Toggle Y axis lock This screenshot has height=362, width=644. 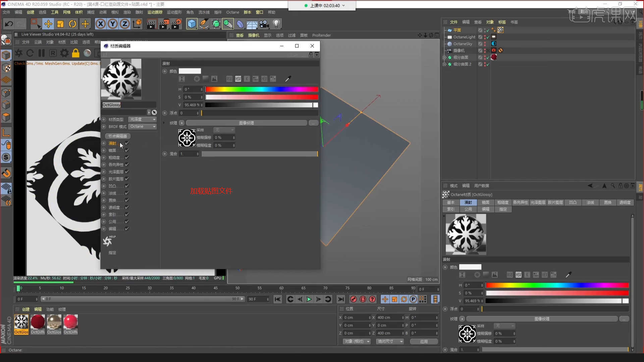click(113, 24)
